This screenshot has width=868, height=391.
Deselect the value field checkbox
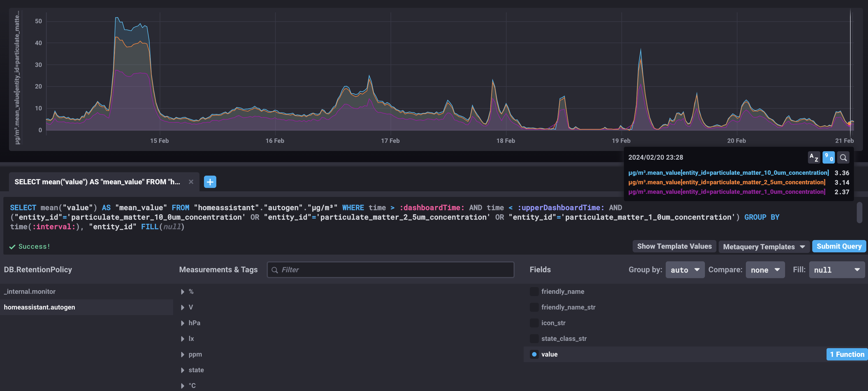point(534,354)
